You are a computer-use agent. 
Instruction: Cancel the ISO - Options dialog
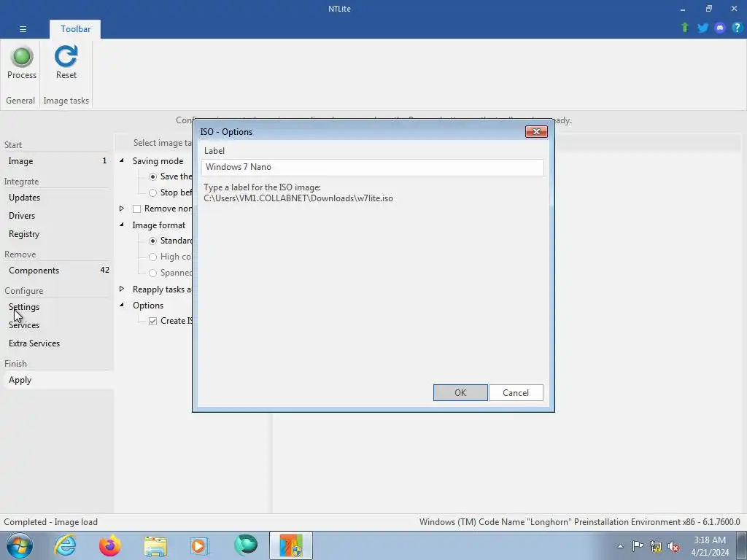click(516, 393)
